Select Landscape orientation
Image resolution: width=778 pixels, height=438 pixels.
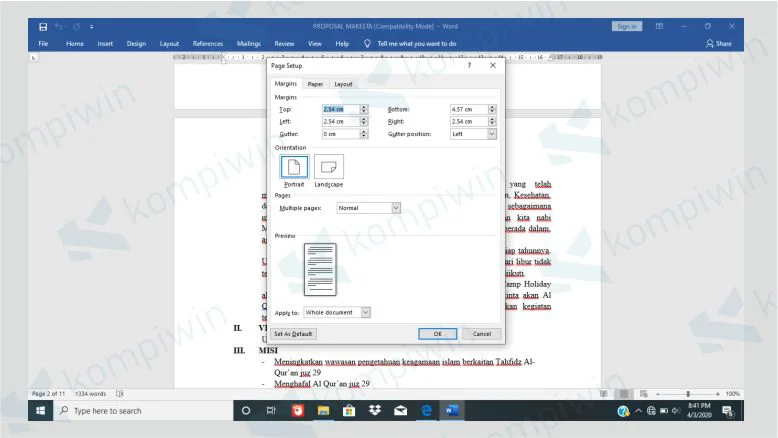328,167
